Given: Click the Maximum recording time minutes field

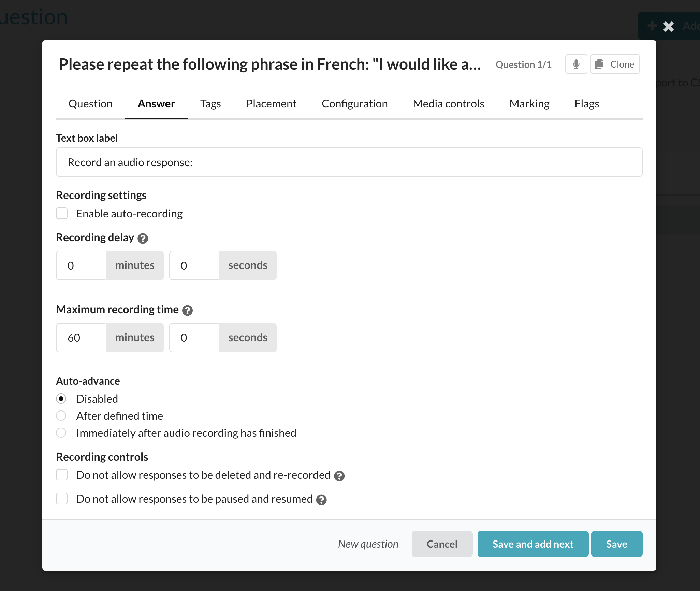Looking at the screenshot, I should point(82,338).
